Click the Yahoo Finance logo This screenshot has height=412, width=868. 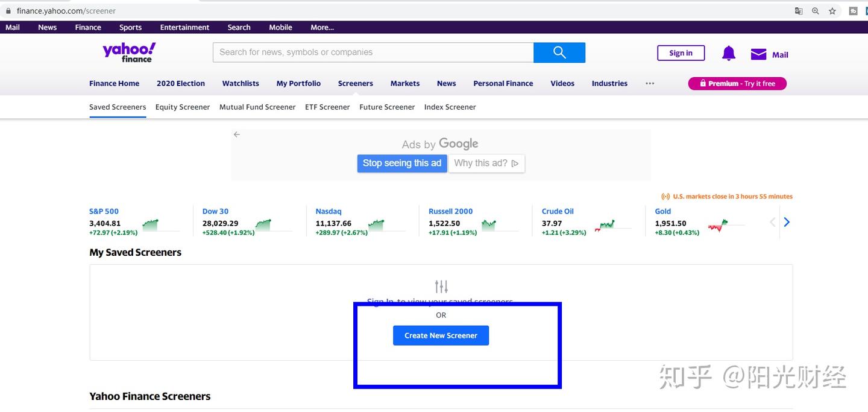pyautogui.click(x=128, y=51)
